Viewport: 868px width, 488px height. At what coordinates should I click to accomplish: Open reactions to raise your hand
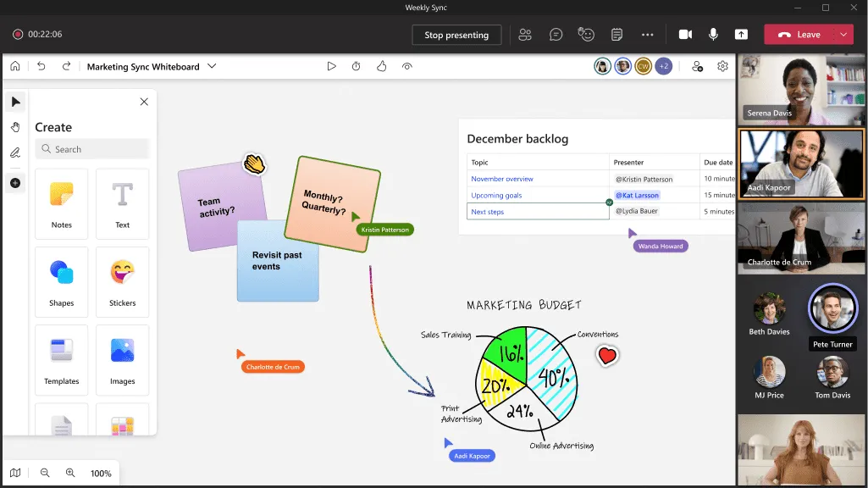tap(586, 34)
